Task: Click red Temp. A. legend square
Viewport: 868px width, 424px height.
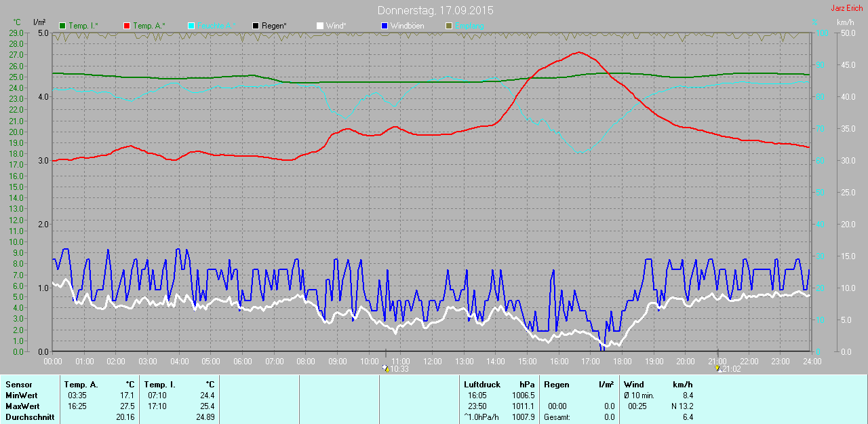Action: tap(127, 26)
